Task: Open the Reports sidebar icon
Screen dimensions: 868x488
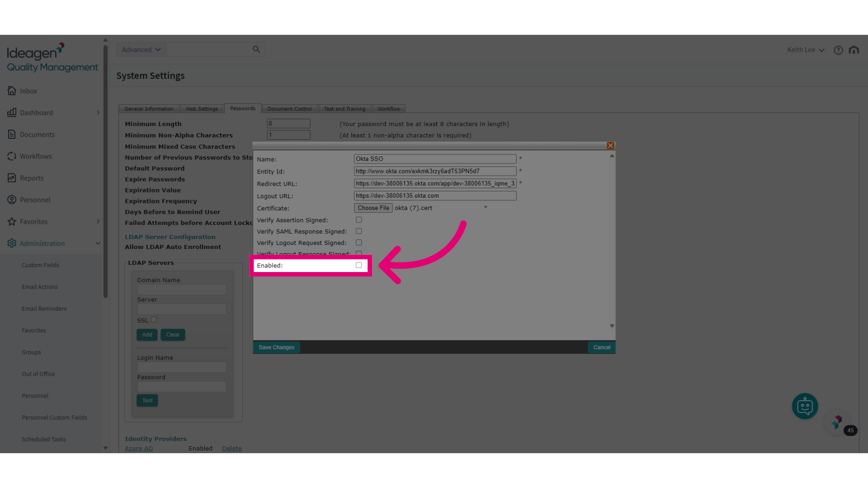Action: point(12,178)
